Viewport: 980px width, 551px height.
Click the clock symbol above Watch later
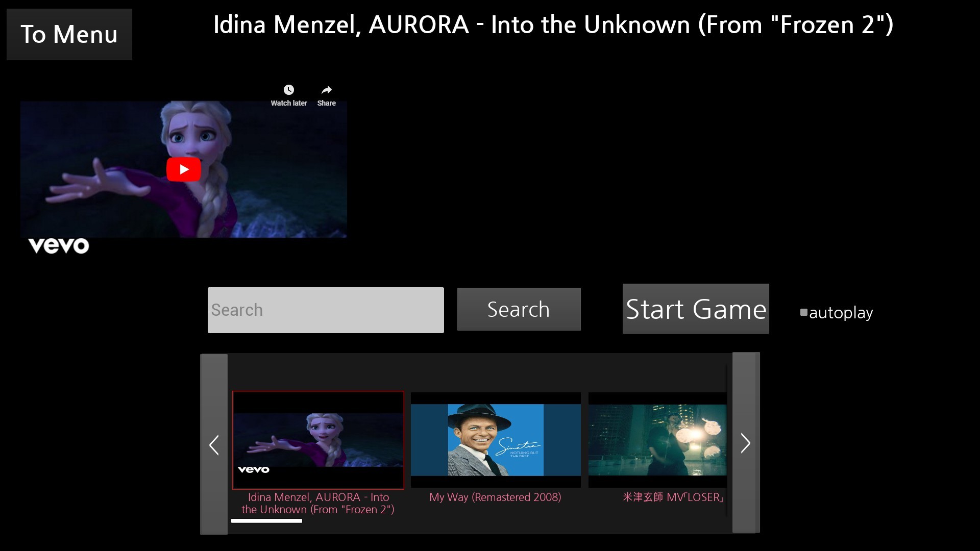tap(289, 89)
